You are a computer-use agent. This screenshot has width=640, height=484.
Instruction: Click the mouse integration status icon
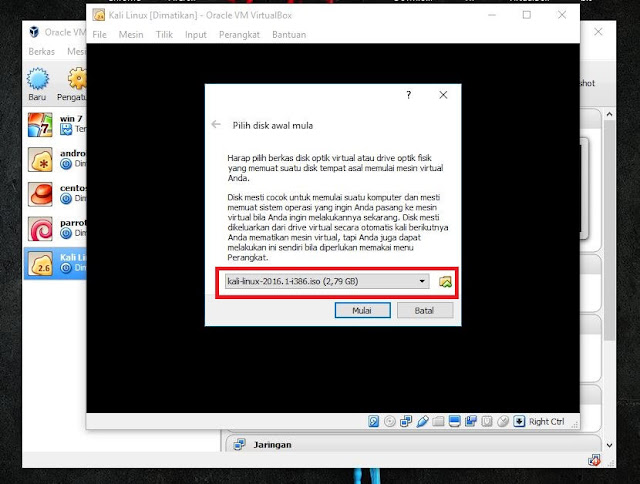503,421
